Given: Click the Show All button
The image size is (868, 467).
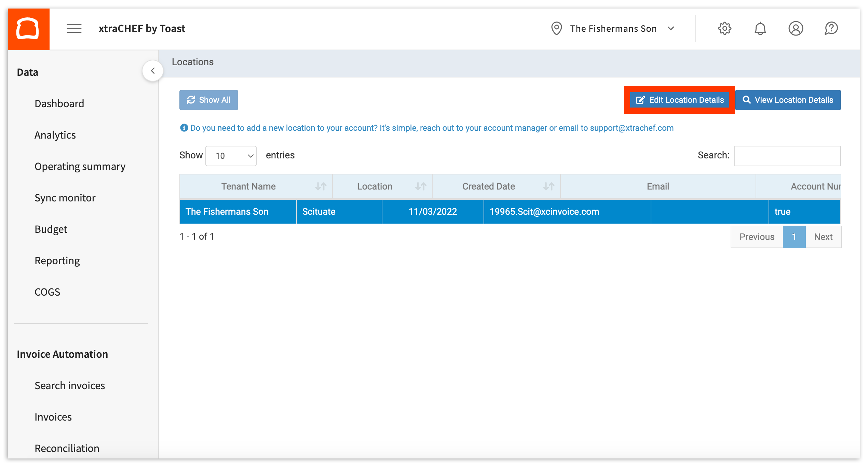Looking at the screenshot, I should pyautogui.click(x=209, y=99).
